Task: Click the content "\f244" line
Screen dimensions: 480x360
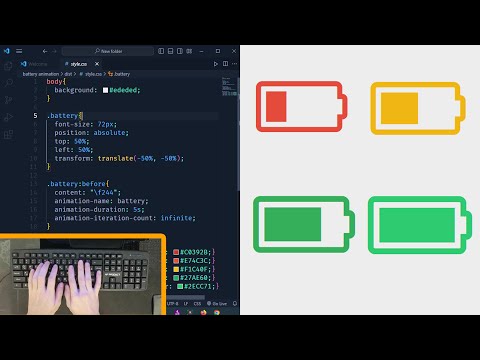Action: pyautogui.click(x=88, y=192)
